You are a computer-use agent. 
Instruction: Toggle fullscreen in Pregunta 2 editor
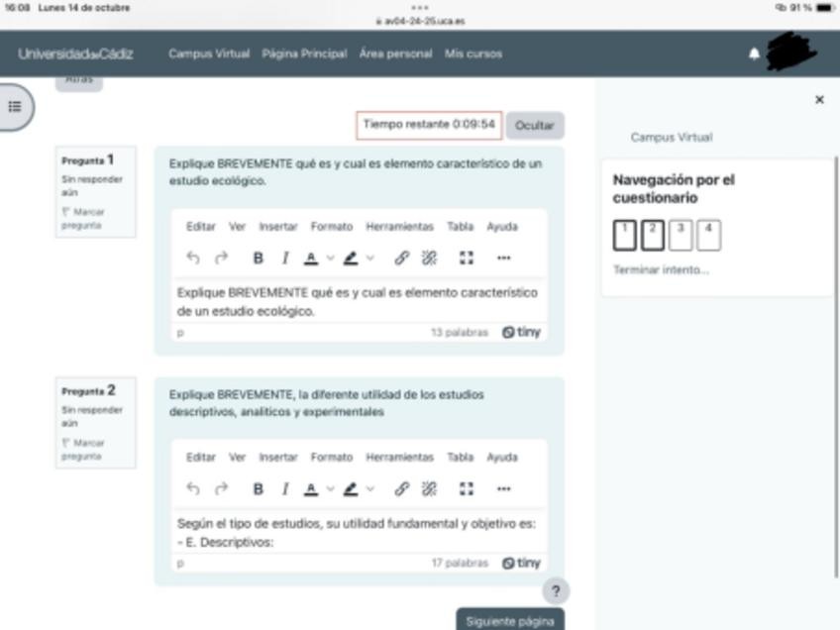point(467,488)
